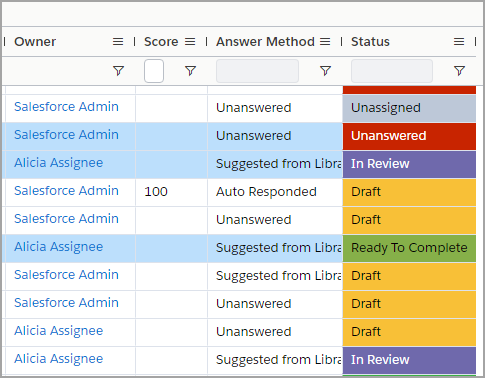
Task: Open Alicia Assignee link in Ready To Complete row
Action: point(58,247)
